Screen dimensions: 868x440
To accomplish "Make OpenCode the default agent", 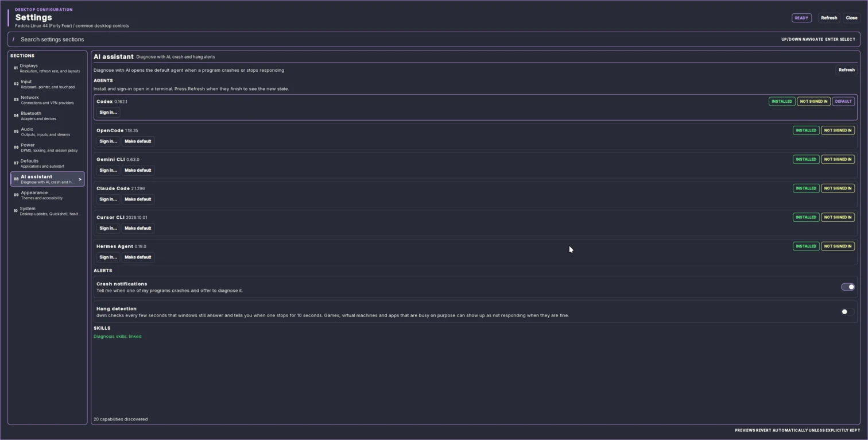I will tap(138, 141).
